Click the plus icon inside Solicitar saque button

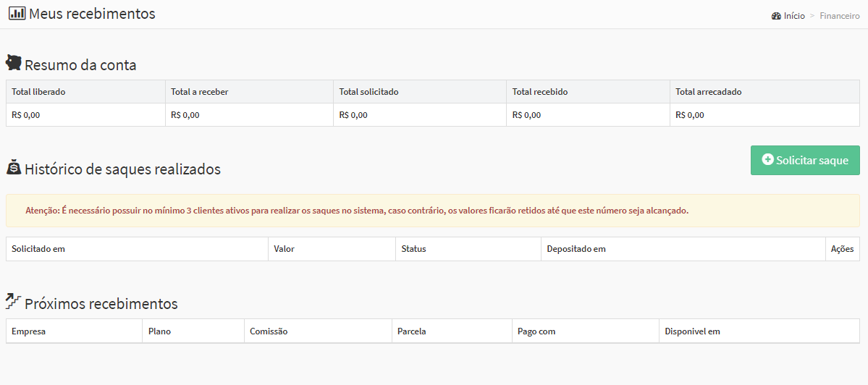click(768, 160)
